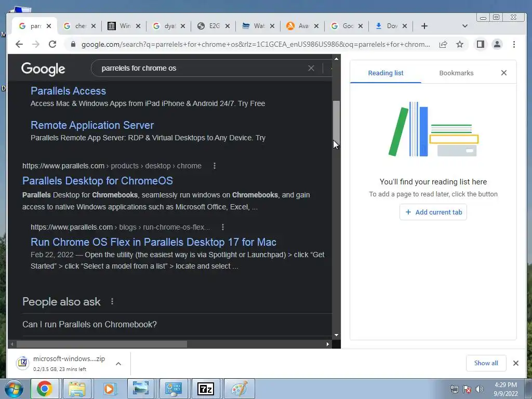
Task: Open the Windows Start menu
Action: tap(13, 389)
